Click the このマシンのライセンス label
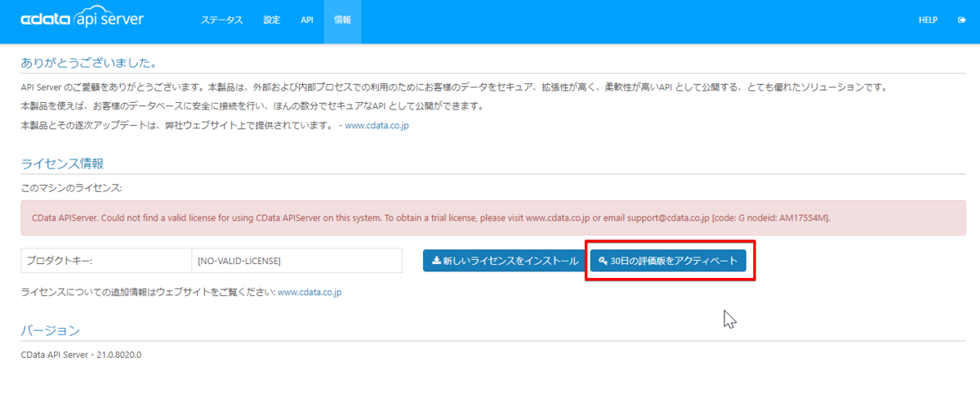This screenshot has height=394, width=980. pos(72,188)
